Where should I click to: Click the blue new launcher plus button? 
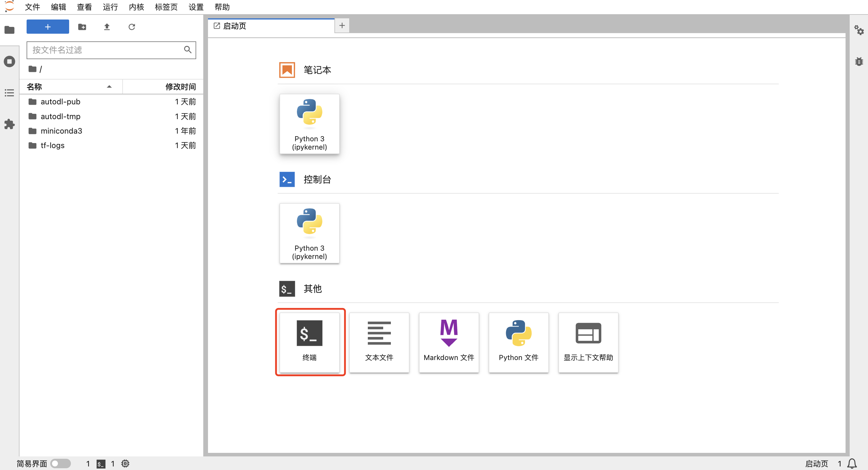pyautogui.click(x=48, y=27)
